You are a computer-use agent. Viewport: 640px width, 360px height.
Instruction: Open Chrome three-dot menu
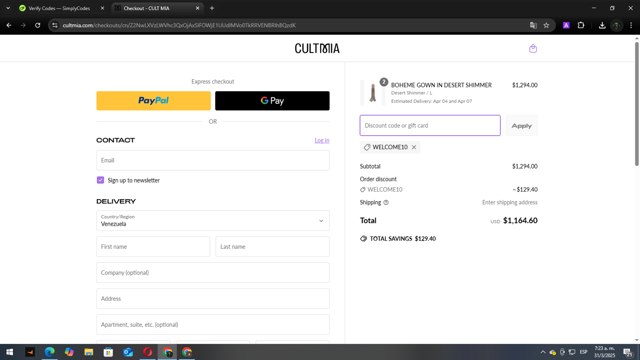[631, 25]
